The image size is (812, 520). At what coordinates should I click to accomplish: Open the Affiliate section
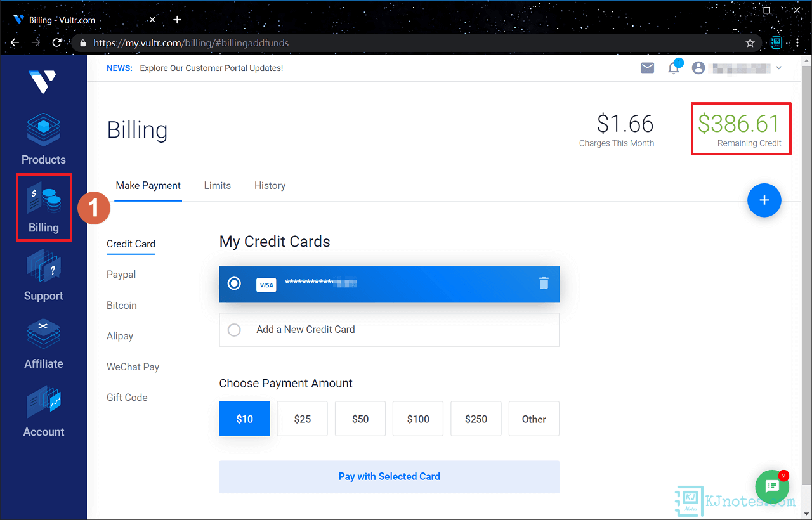43,344
